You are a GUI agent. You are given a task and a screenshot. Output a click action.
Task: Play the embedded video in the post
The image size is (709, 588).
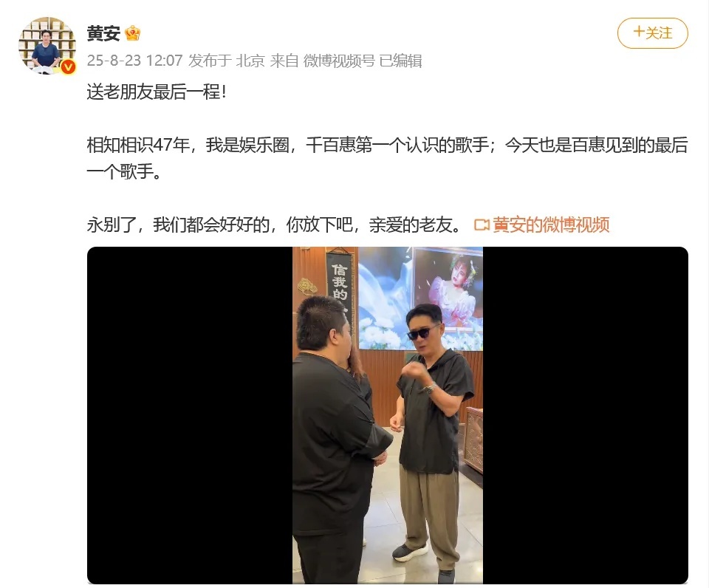(x=388, y=415)
